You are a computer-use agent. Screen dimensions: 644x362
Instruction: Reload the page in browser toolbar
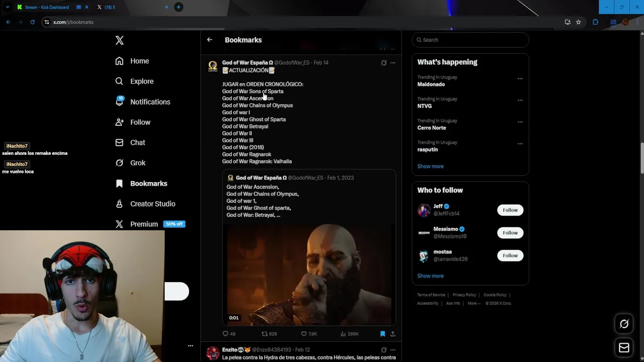32,22
